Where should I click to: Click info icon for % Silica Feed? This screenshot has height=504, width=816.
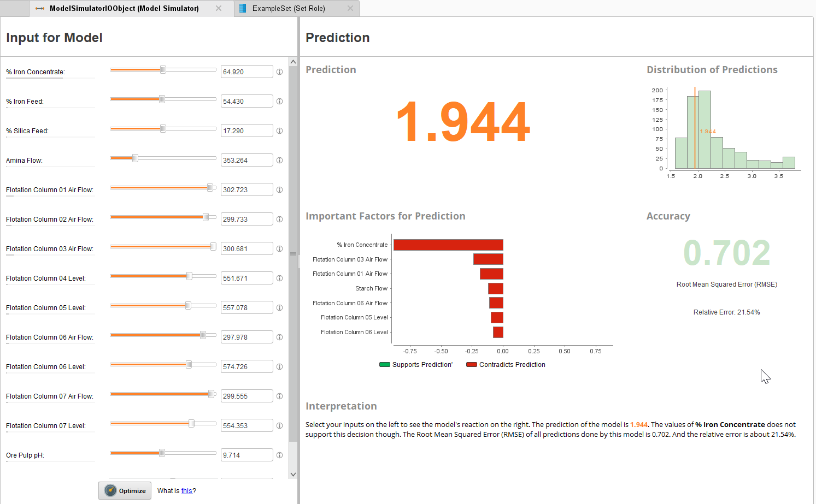279,131
